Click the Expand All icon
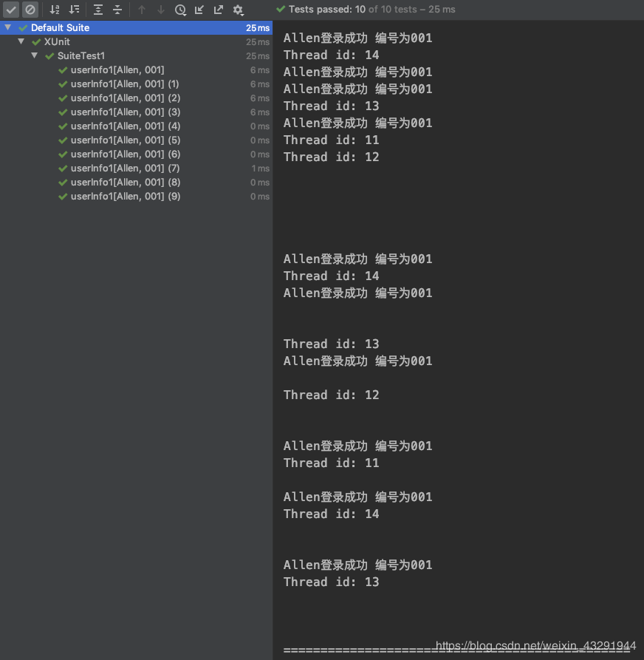 coord(98,10)
